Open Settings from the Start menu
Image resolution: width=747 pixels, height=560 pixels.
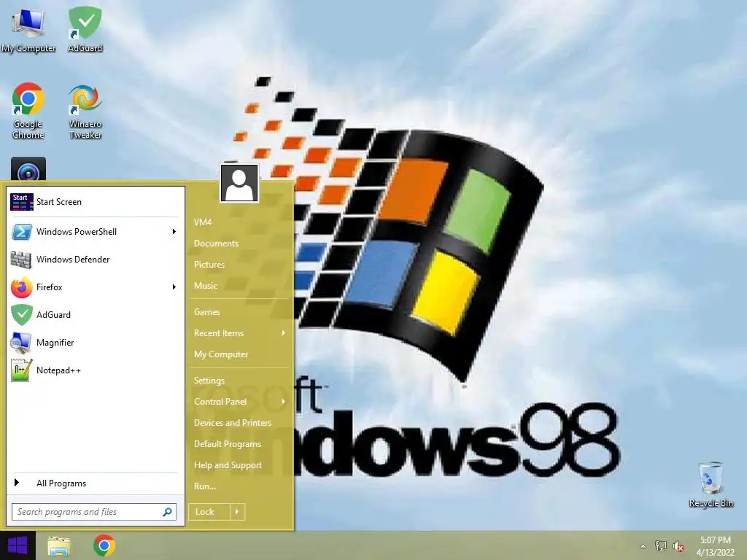tap(209, 381)
